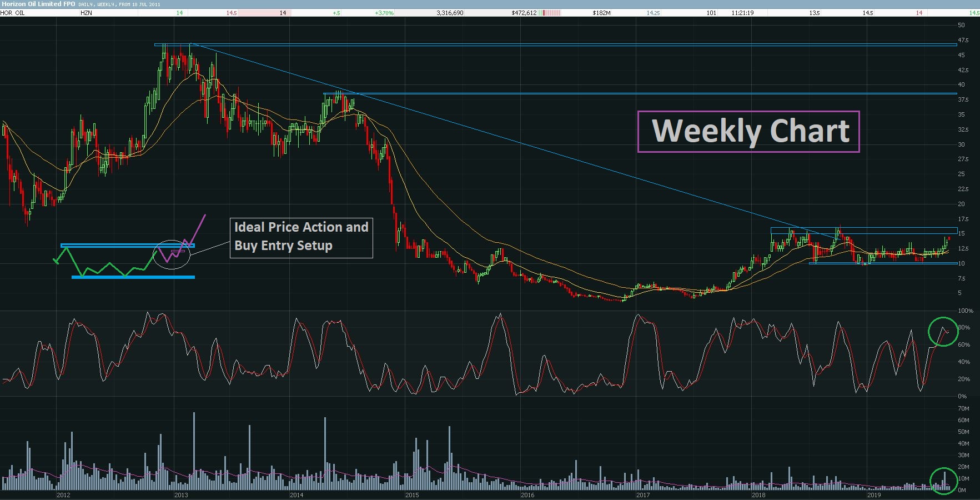Image resolution: width=980 pixels, height=500 pixels.
Task: Select the ideal setup breakout ellipse
Action: click(172, 254)
